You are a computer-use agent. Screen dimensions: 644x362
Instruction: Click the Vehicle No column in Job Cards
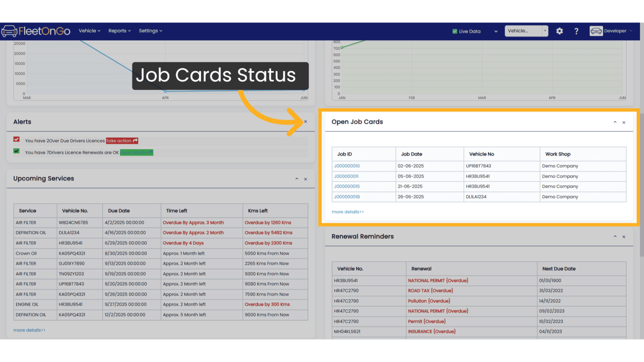tap(502, 154)
